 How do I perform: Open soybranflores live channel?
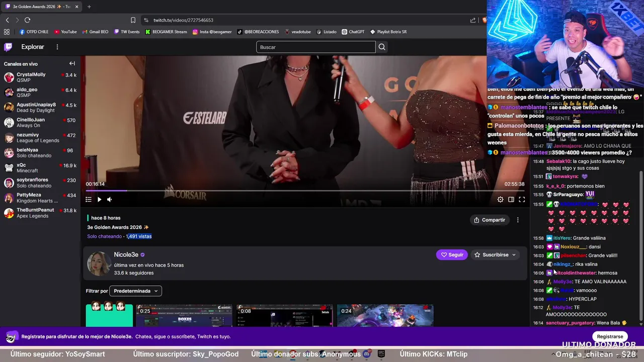pos(40,183)
